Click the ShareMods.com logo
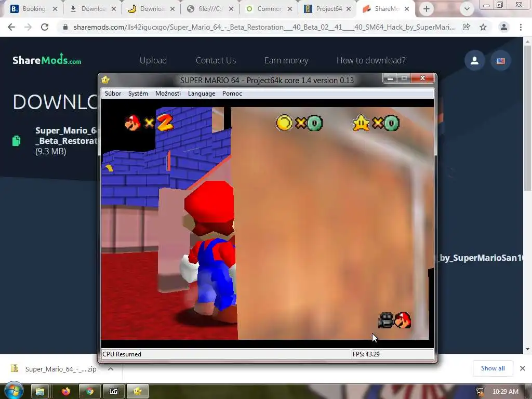This screenshot has width=532, height=399. tap(47, 60)
